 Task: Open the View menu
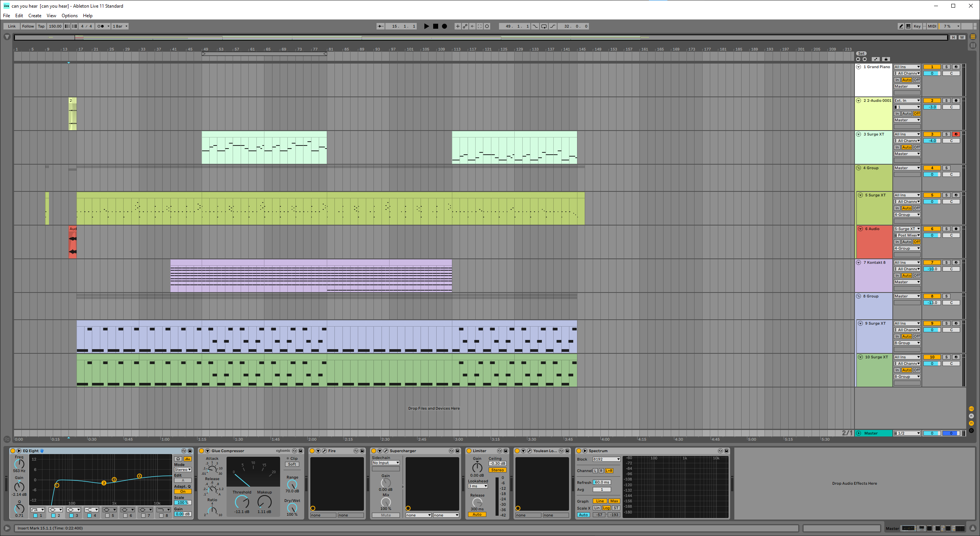tap(51, 16)
